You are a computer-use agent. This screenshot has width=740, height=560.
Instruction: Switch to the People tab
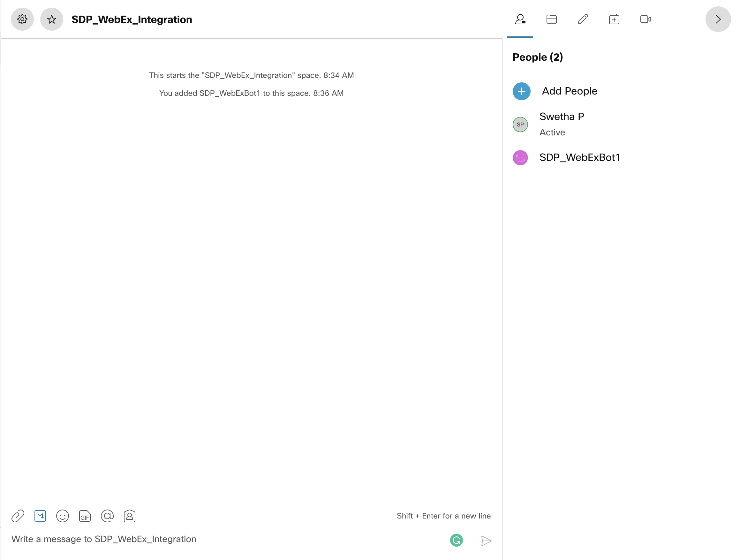click(520, 19)
